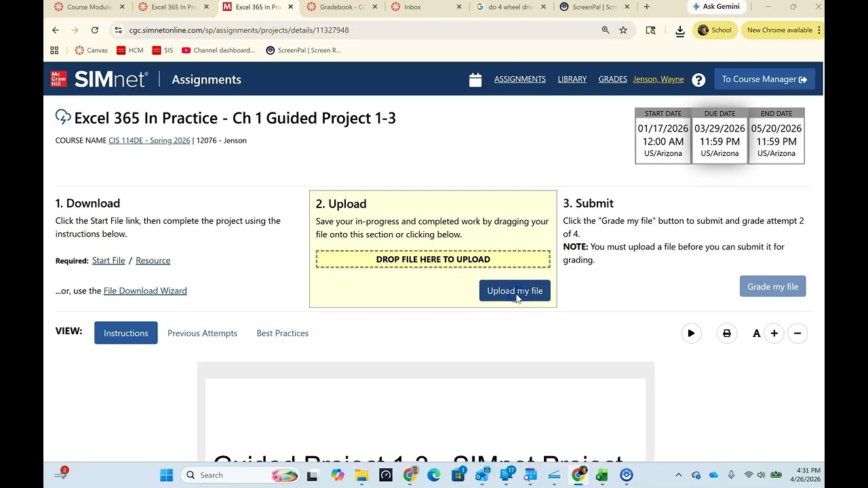
Task: Select the Instructions view
Action: tap(126, 333)
